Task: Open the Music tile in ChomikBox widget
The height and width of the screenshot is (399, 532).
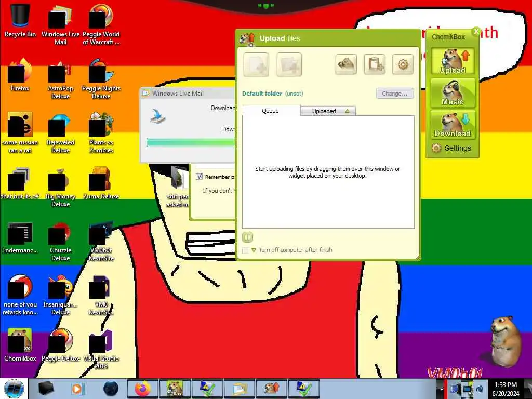Action: point(453,93)
